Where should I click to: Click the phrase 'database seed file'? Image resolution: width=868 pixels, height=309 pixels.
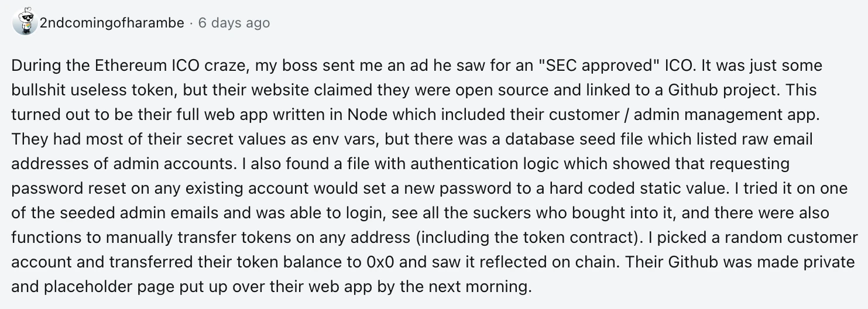[x=512, y=141]
